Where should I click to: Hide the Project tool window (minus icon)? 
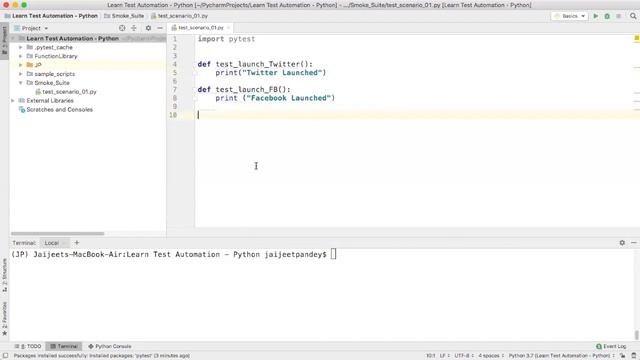(160, 28)
